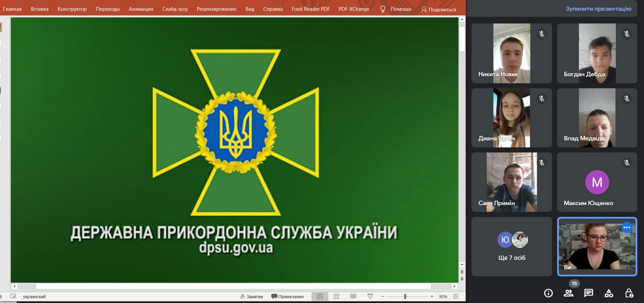Click the Поделиться share button
The width and height of the screenshot is (644, 303).
click(439, 9)
